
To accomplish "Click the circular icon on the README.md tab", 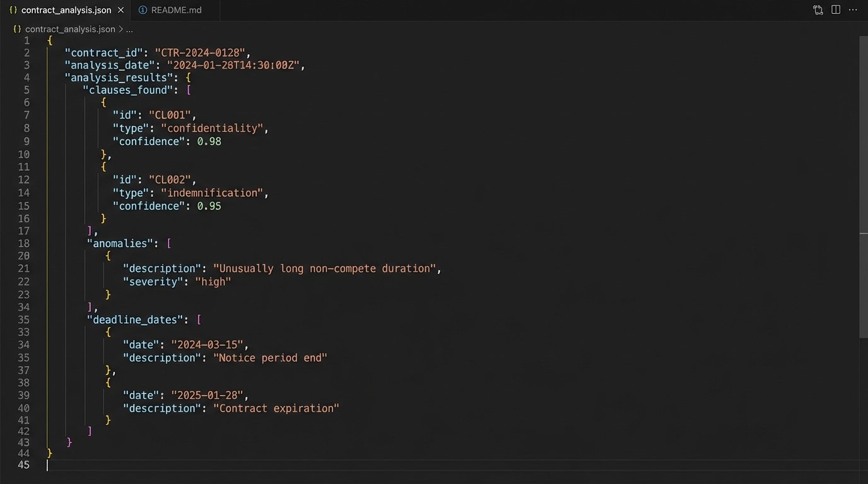I will (143, 9).
